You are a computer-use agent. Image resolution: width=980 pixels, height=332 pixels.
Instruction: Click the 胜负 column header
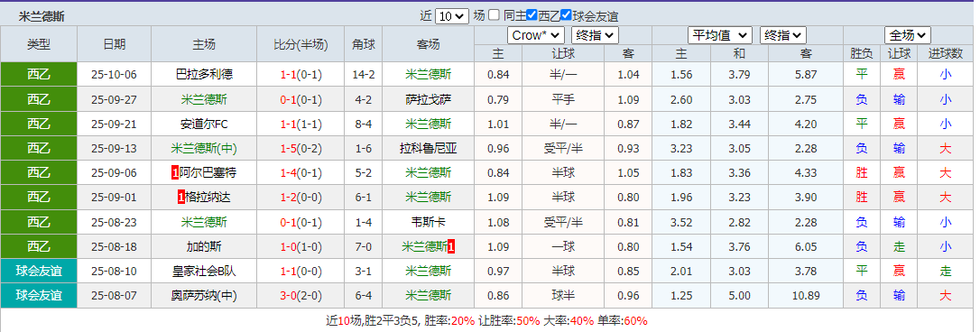pyautogui.click(x=862, y=54)
